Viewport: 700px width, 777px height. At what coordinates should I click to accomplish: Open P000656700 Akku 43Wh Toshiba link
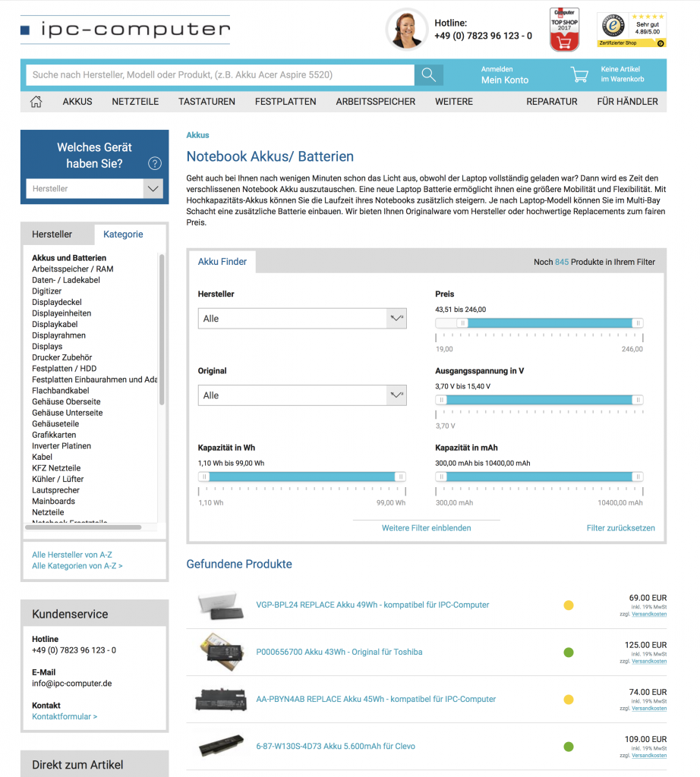coord(339,652)
